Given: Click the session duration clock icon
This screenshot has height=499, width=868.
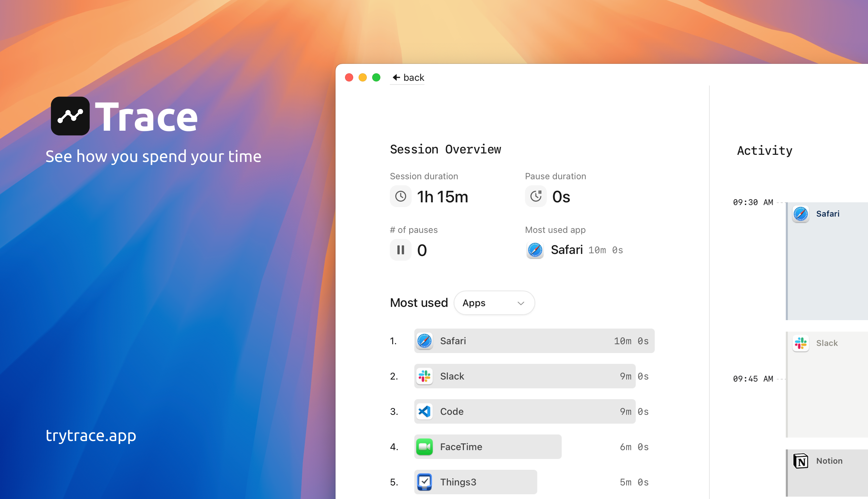Looking at the screenshot, I should coord(400,197).
